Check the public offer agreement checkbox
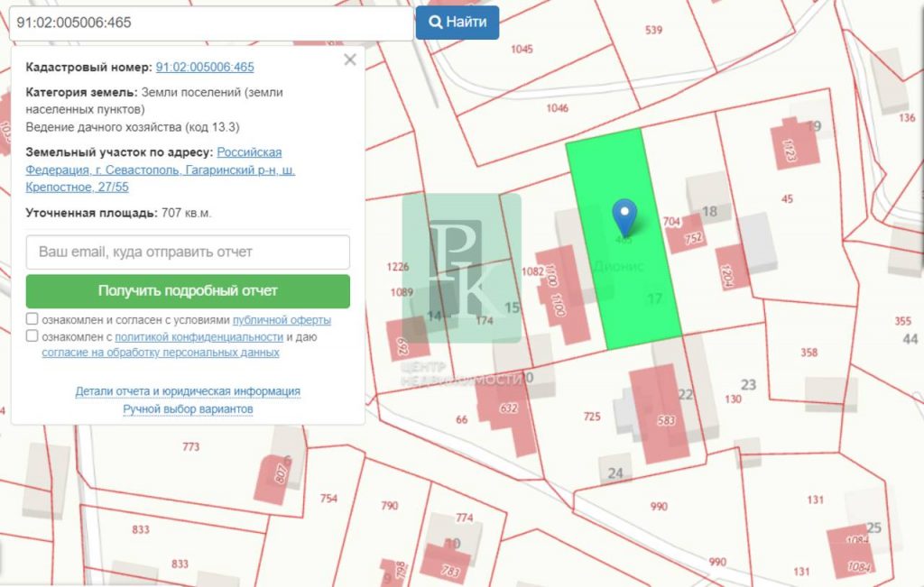This screenshot has height=587, width=924. click(32, 320)
